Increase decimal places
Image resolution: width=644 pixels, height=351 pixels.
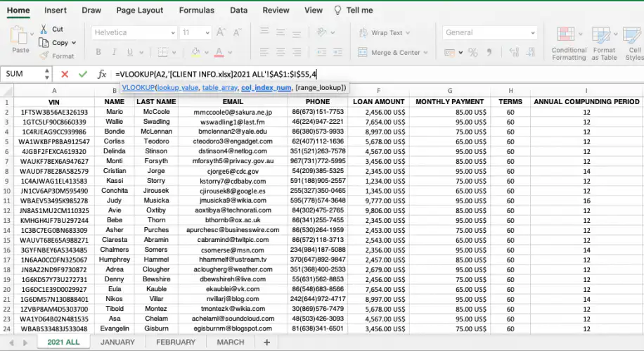tap(514, 52)
